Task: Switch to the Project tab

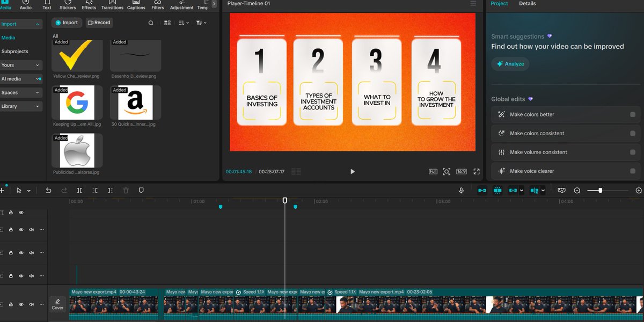Action: tap(499, 3)
